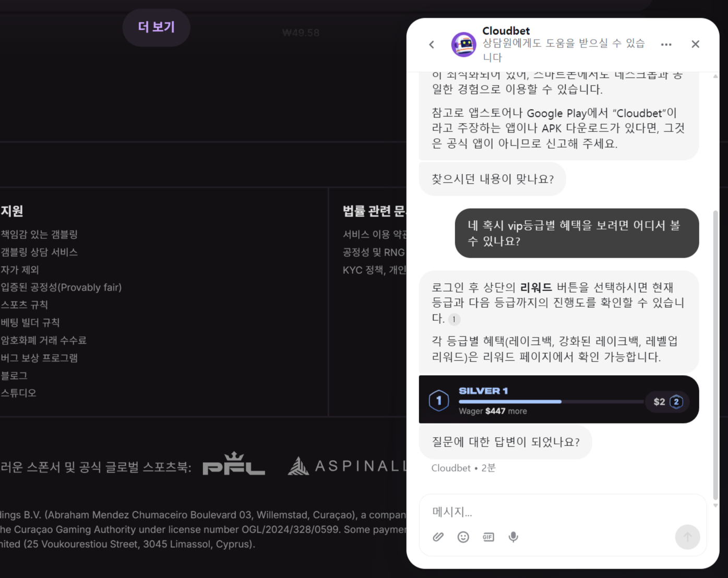
Task: Open the 암호화폐 거래 수수료 link
Action: 43,340
